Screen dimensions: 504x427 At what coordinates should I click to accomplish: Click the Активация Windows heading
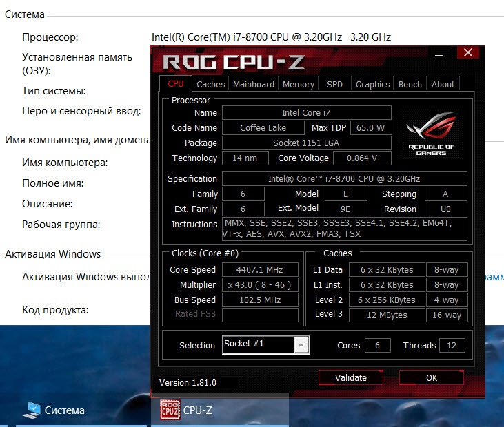coord(52,254)
